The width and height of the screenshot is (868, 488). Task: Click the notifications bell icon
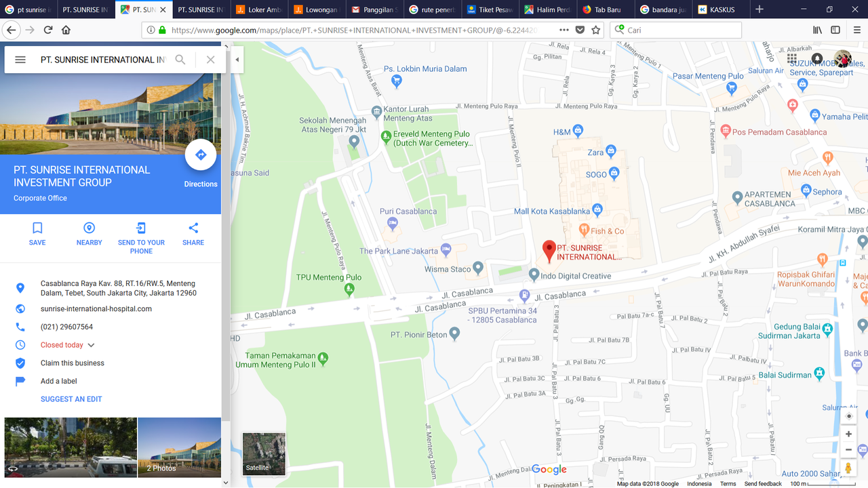click(817, 59)
